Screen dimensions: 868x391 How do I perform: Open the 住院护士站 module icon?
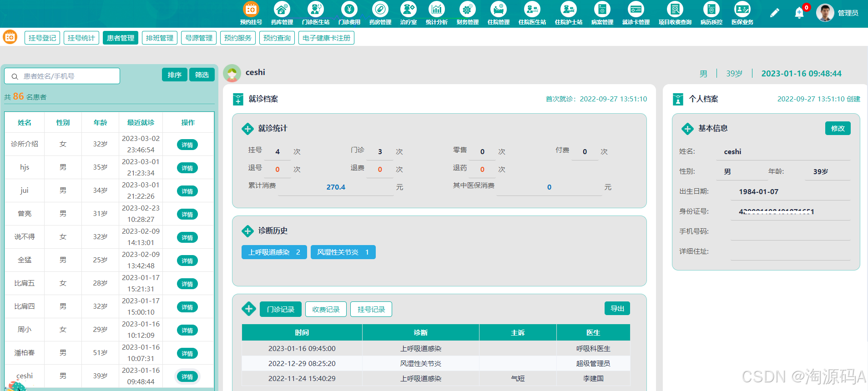pyautogui.click(x=569, y=9)
